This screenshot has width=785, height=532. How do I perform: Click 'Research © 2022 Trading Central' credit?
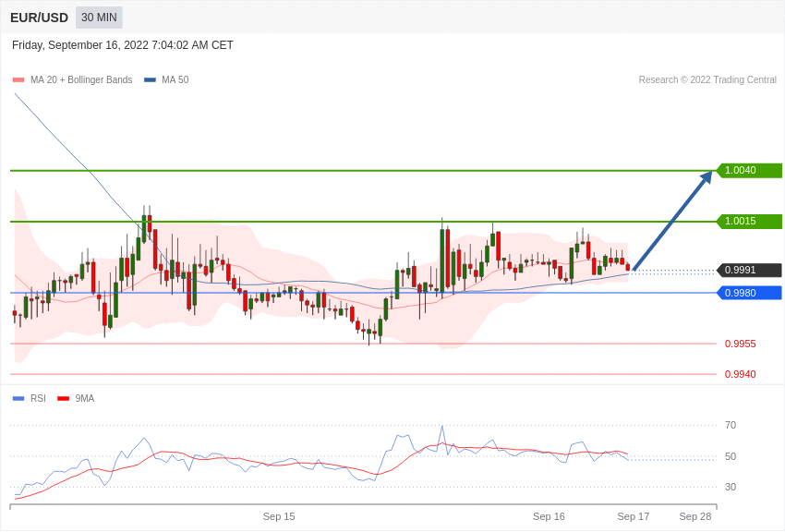(707, 80)
